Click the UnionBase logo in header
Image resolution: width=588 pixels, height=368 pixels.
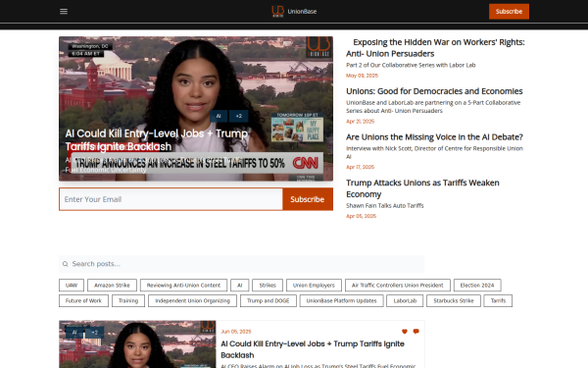(294, 11)
